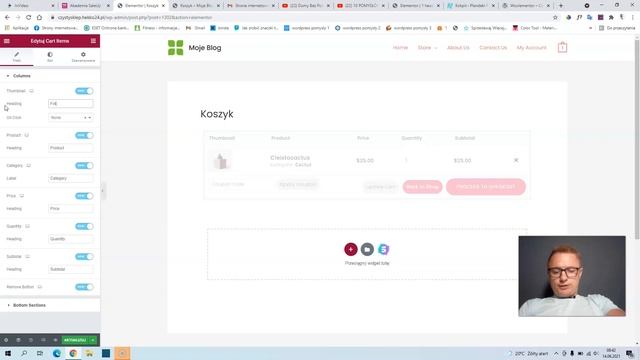Open Windows taskbar search

24,353
